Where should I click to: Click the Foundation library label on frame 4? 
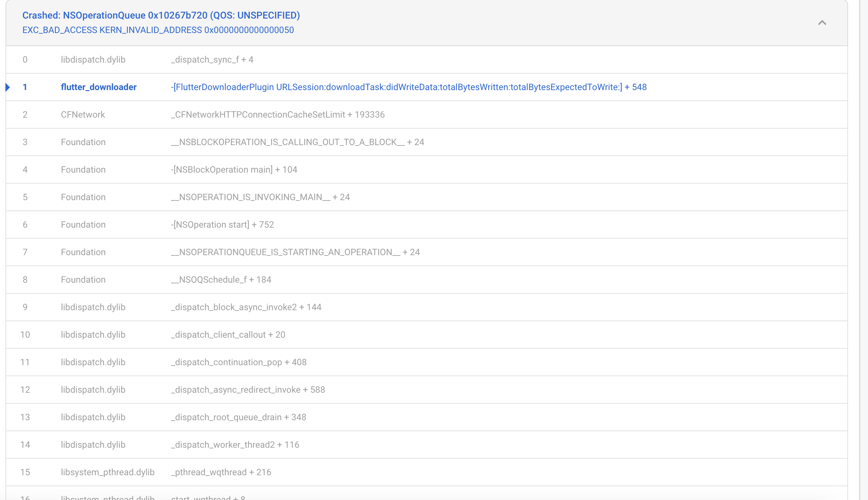pos(83,169)
